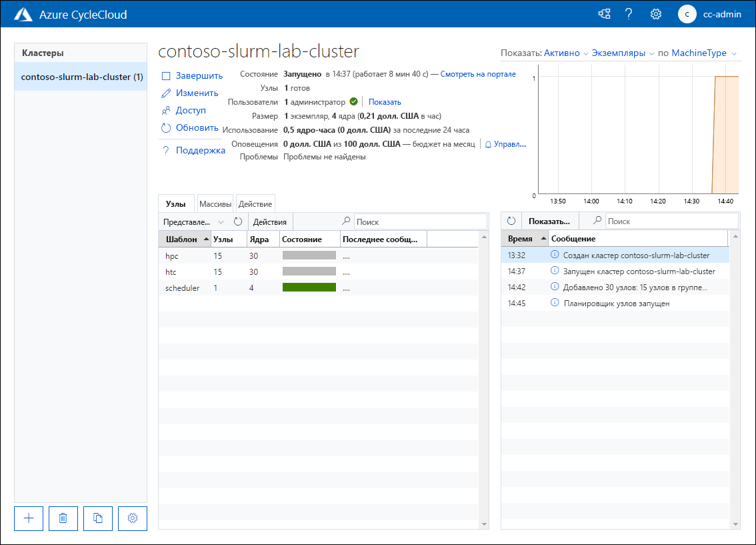Open cluster list settings gear icon

(133, 518)
